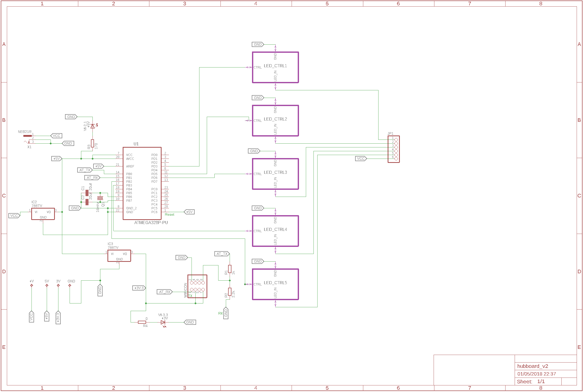Click the green 'Reset' text

[169, 215]
